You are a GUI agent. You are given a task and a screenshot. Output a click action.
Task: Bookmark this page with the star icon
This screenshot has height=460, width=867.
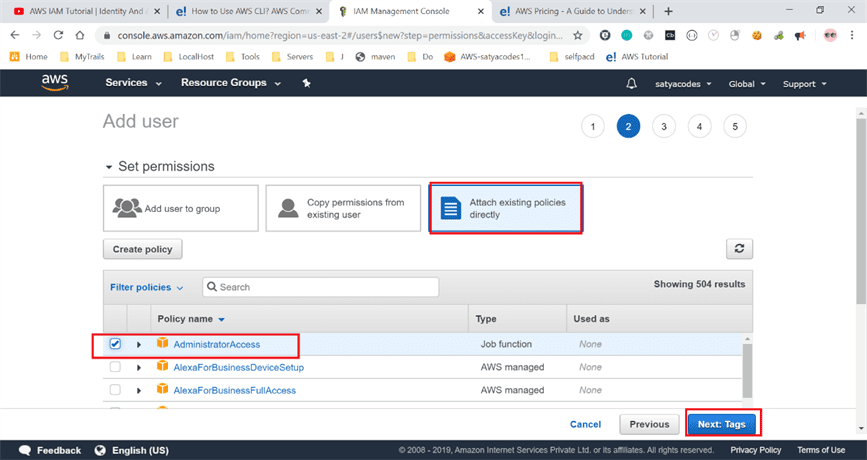(578, 35)
